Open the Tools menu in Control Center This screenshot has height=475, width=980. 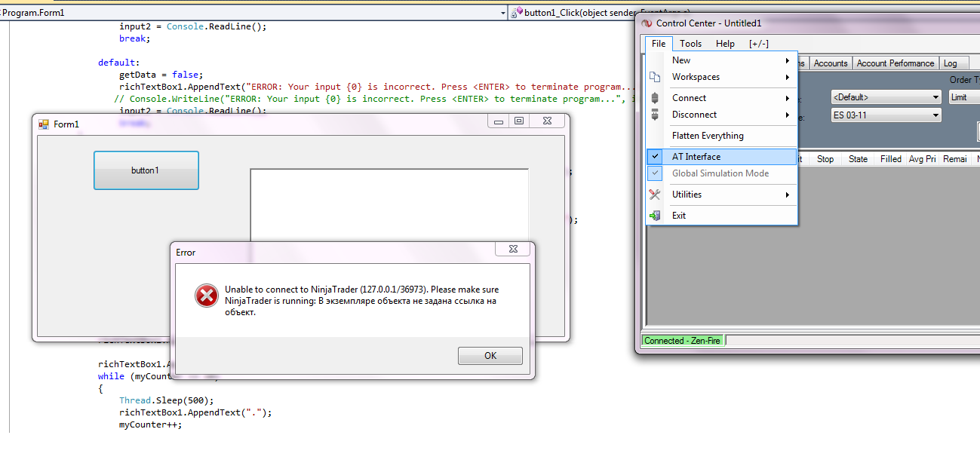(690, 44)
